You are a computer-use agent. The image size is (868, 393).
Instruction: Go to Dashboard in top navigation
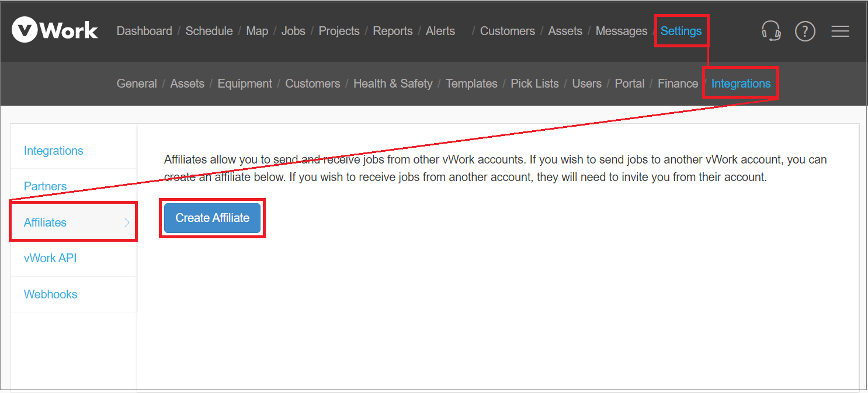pos(144,31)
